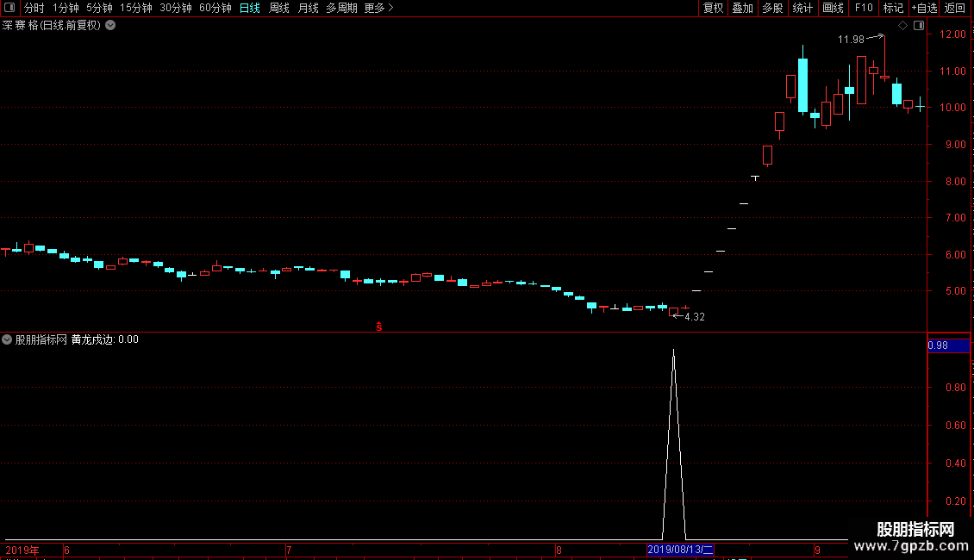Toggle the side panel icon on chart header
The height and width of the screenshot is (560, 974).
point(919,26)
